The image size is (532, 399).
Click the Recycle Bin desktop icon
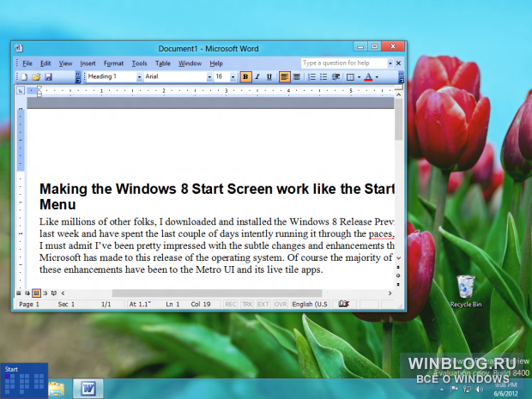click(x=466, y=291)
